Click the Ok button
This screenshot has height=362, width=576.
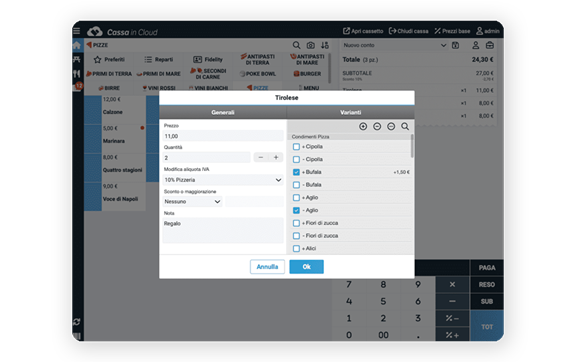(x=306, y=267)
